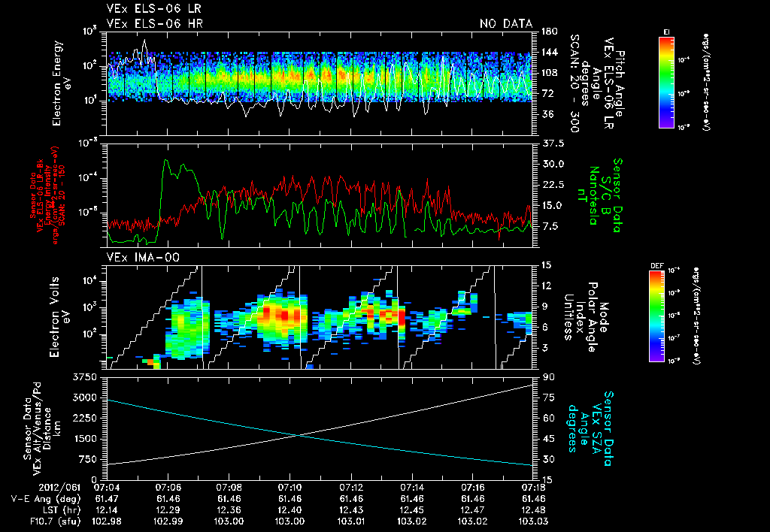Image resolution: width=770 pixels, height=532 pixels.
Task: Click the F10.7 value 103.03
Action: 533,521
